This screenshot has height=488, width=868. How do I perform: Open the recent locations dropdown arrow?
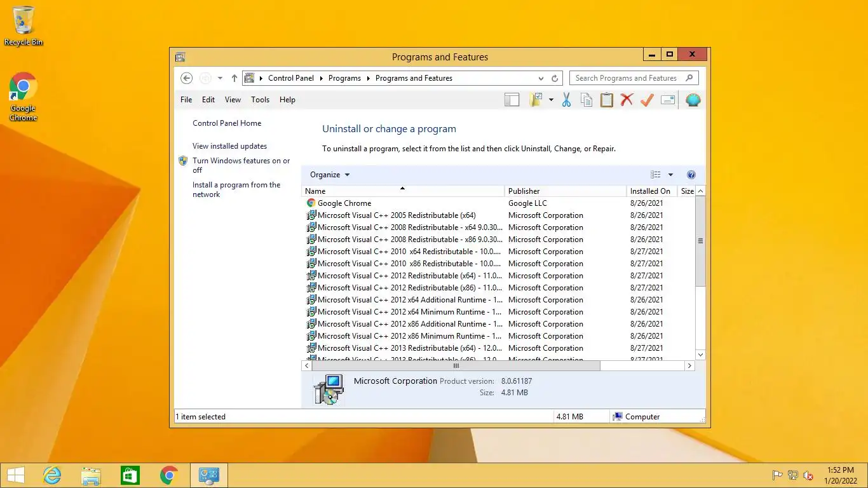pyautogui.click(x=220, y=78)
